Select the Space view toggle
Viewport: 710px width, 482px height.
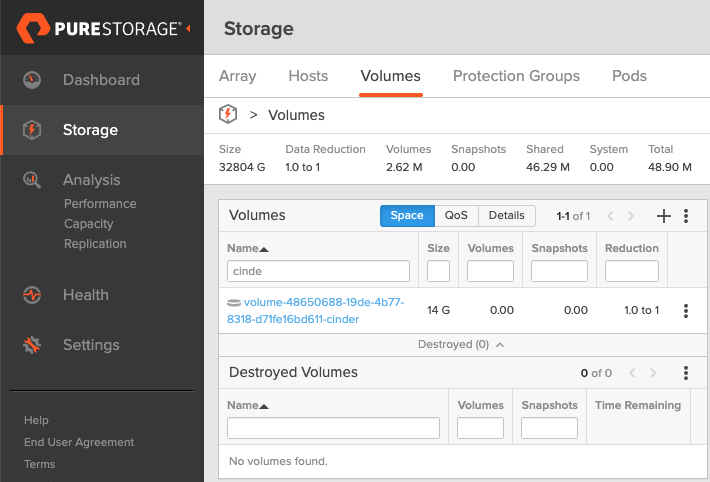tap(407, 216)
